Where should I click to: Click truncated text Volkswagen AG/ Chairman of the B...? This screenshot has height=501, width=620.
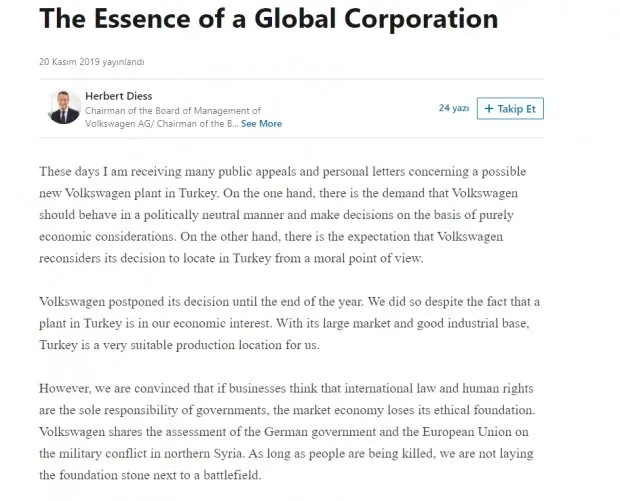pos(161,124)
